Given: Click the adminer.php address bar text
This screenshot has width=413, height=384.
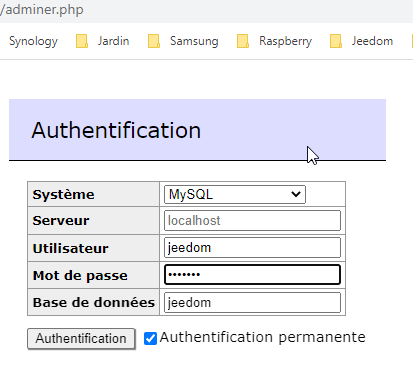Looking at the screenshot, I should 42,10.
